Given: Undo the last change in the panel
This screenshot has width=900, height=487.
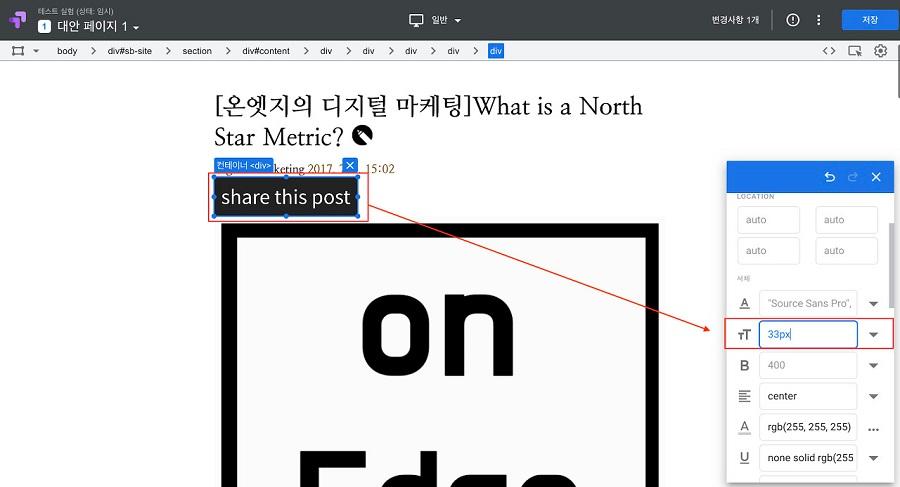Looking at the screenshot, I should click(x=829, y=177).
